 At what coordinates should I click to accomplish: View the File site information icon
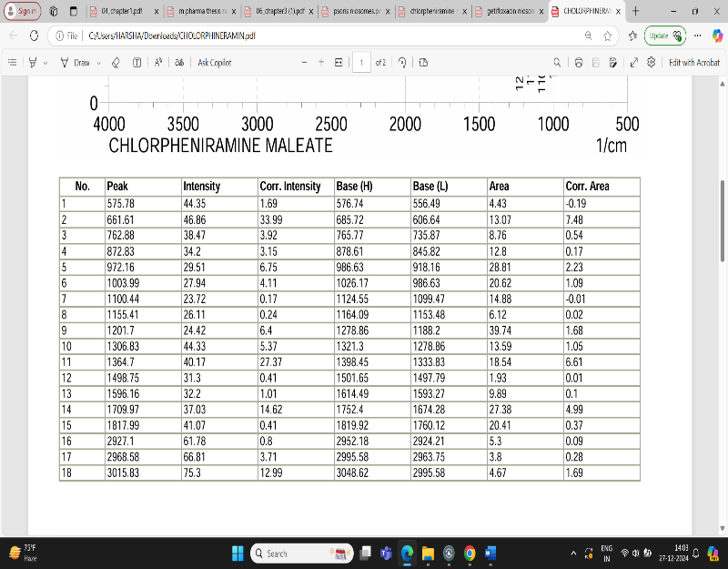66,36
